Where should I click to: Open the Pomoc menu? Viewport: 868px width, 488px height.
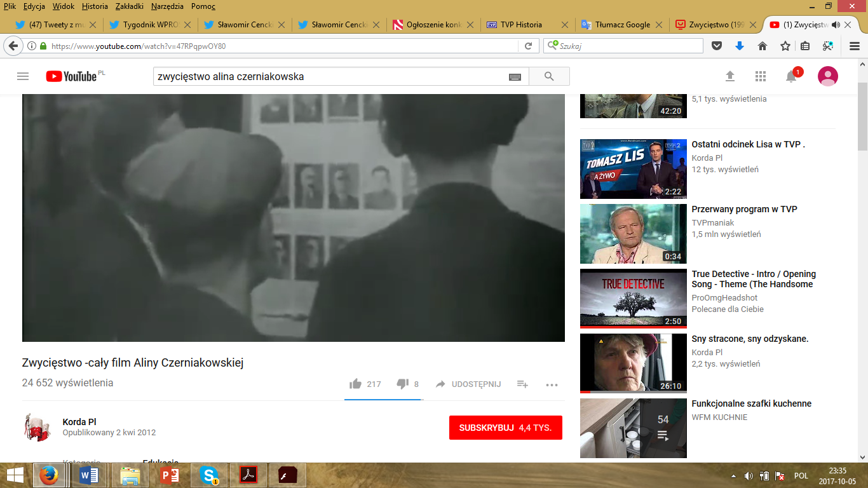203,6
